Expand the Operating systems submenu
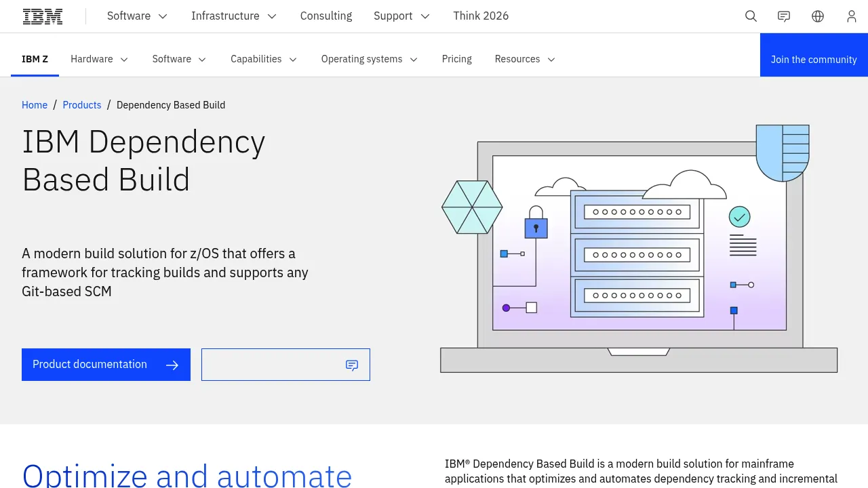This screenshot has height=488, width=868. click(370, 59)
